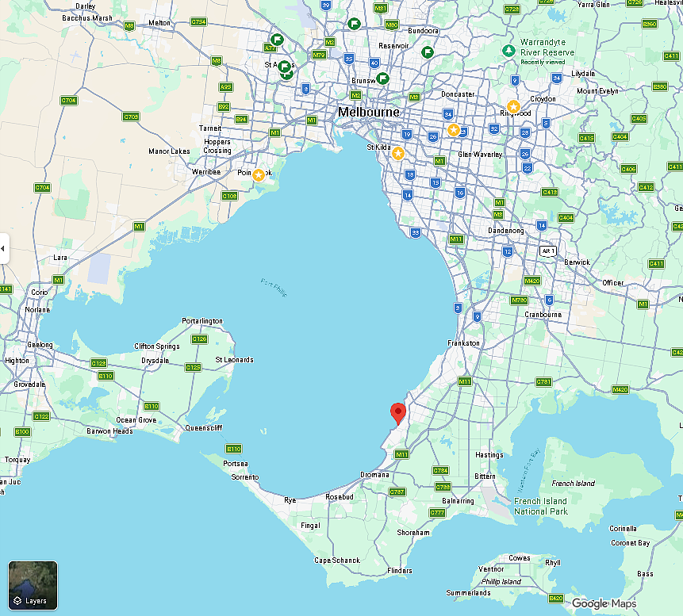Screen dimensions: 683x616
Task: Click the B100 route shield above Torquay
Action: tap(22, 432)
